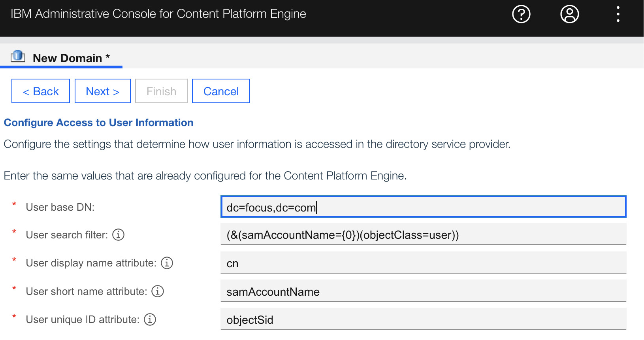
Task: Click the 'Configure the settings that determine' description
Action: [257, 144]
